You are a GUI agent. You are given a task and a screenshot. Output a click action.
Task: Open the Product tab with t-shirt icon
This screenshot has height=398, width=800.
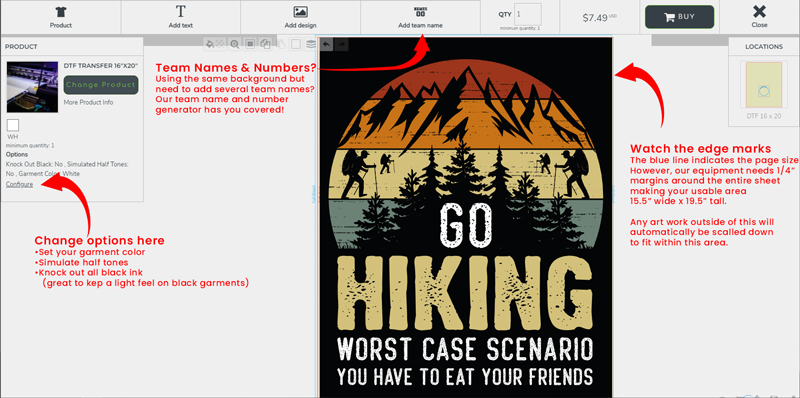61,17
